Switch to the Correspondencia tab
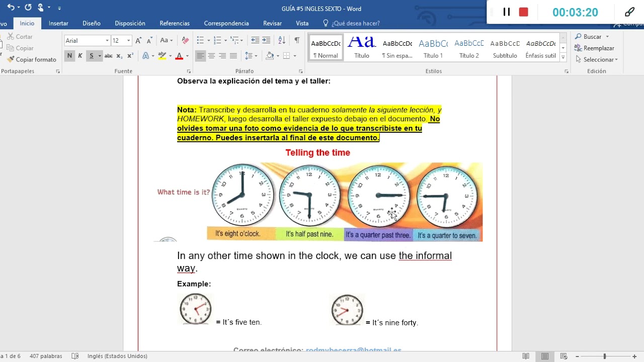Viewport: 644px width, 362px height. [x=226, y=23]
